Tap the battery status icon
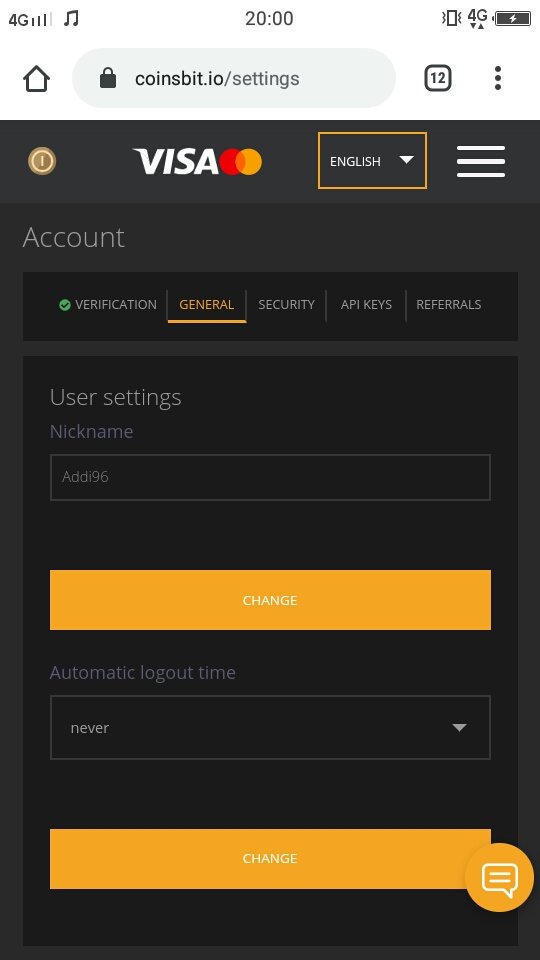The width and height of the screenshot is (540, 960). click(x=512, y=18)
